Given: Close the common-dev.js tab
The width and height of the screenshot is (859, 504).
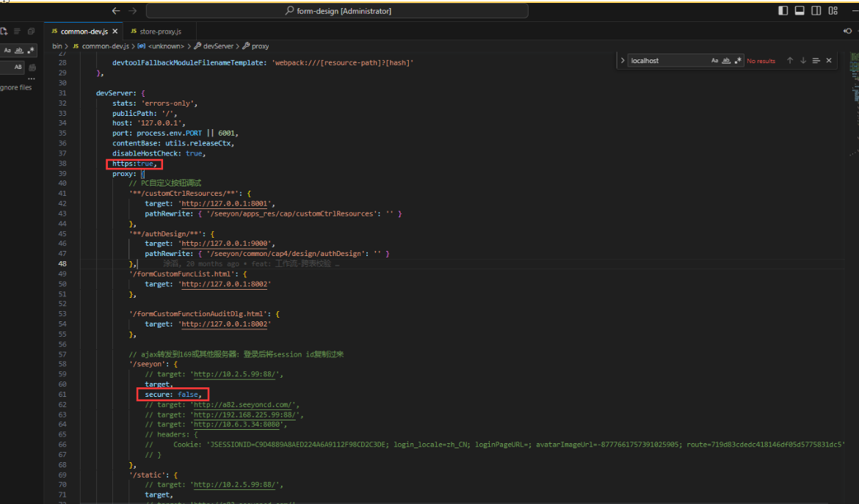Looking at the screenshot, I should coord(115,32).
